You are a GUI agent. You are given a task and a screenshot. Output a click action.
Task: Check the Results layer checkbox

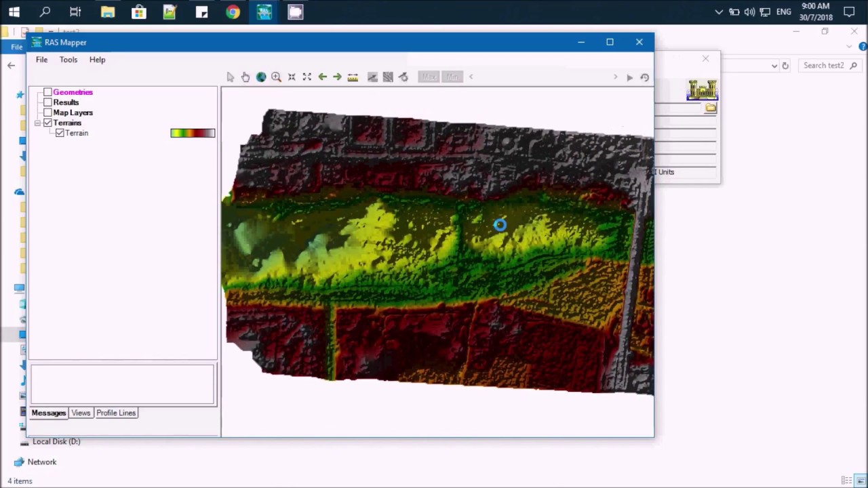point(48,102)
